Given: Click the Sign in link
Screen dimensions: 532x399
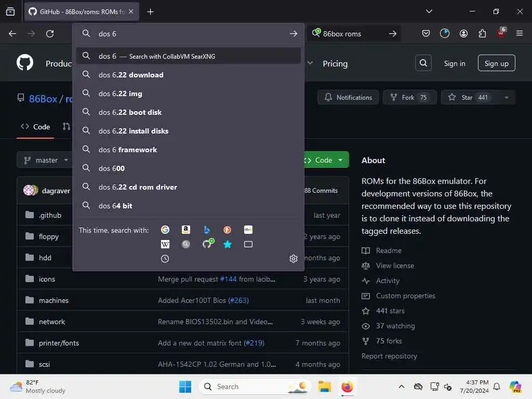Looking at the screenshot, I should [x=454, y=63].
